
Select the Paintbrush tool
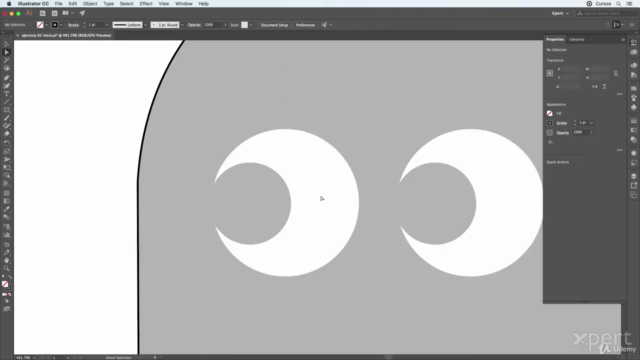[x=7, y=118]
